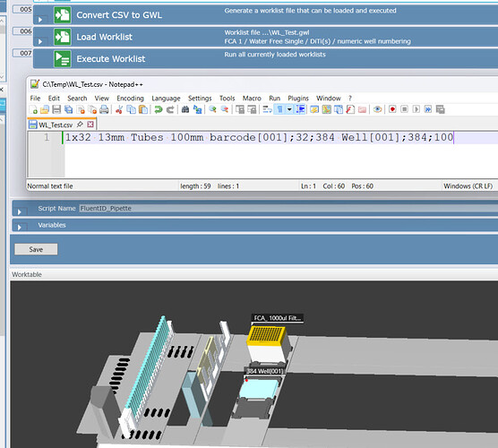Image resolution: width=498 pixels, height=448 pixels.
Task: Open the Document List icon
Action: click(x=339, y=109)
